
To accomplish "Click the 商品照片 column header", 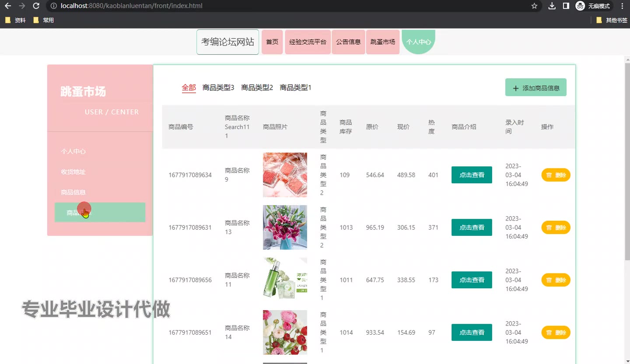I will click(275, 127).
